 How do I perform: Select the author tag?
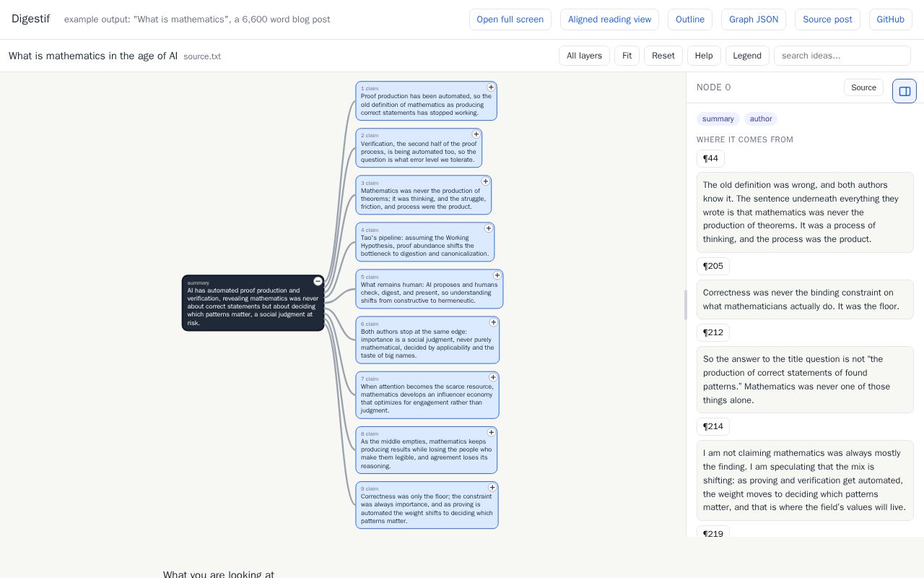761,118
